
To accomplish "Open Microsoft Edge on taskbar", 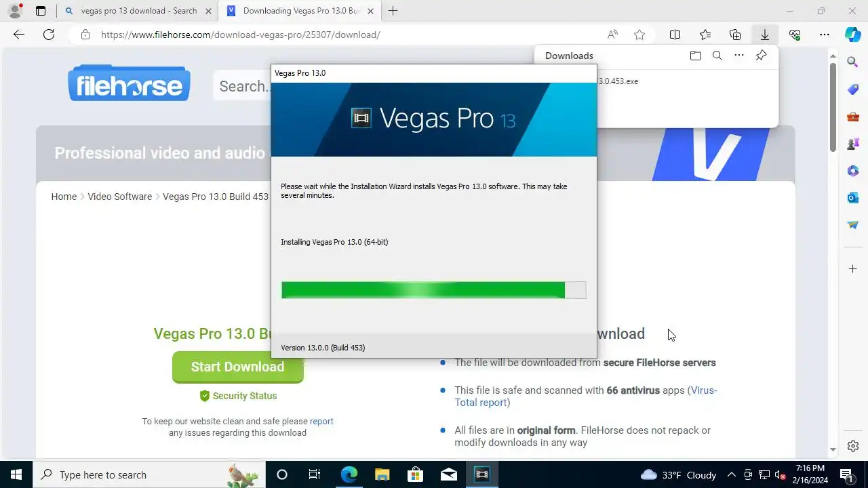I will [x=349, y=474].
